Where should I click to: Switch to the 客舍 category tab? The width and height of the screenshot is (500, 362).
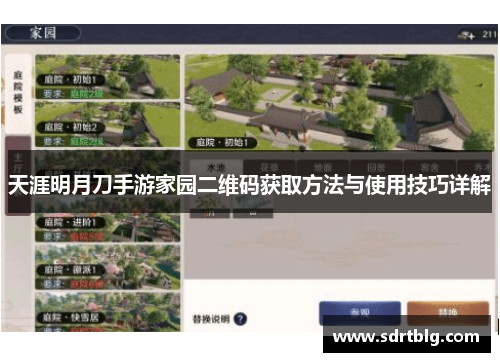pyautogui.click(x=429, y=167)
